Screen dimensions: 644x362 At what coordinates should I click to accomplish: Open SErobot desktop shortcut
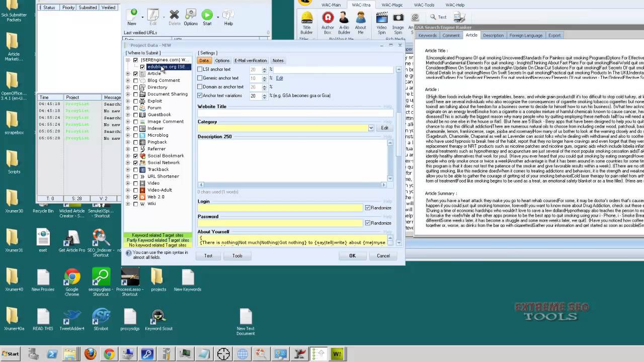(101, 320)
